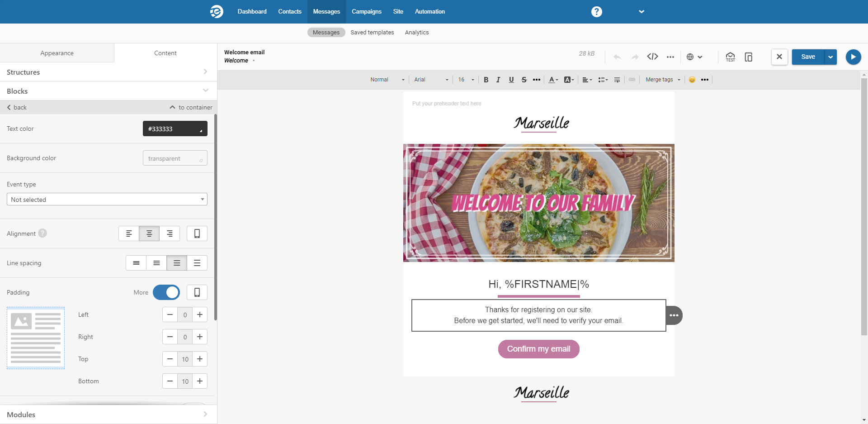Open the Event type dropdown
Image resolution: width=868 pixels, height=424 pixels.
click(107, 199)
